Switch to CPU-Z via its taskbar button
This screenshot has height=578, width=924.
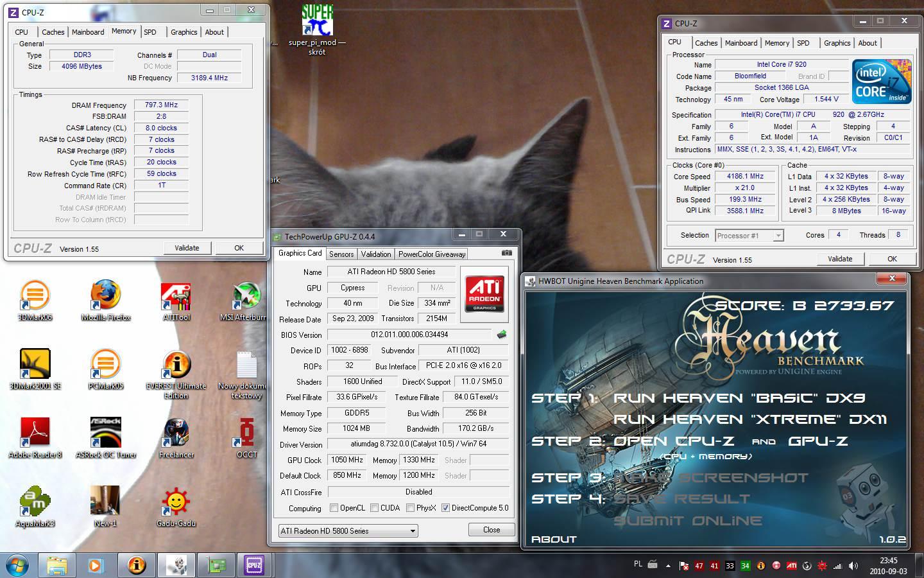(254, 566)
